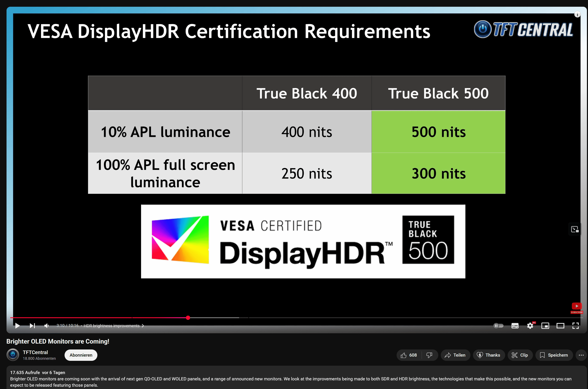Open the player settings gear
This screenshot has width=588, height=389.
pyautogui.click(x=530, y=325)
